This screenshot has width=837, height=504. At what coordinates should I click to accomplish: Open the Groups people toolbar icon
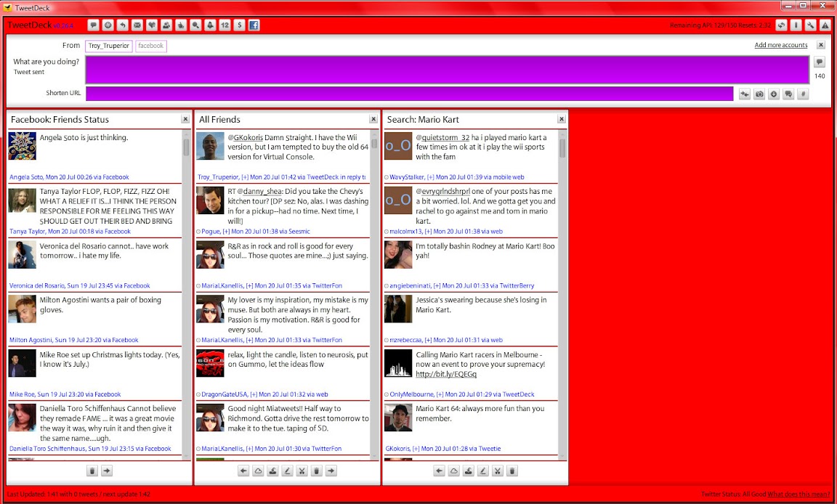pyautogui.click(x=166, y=25)
